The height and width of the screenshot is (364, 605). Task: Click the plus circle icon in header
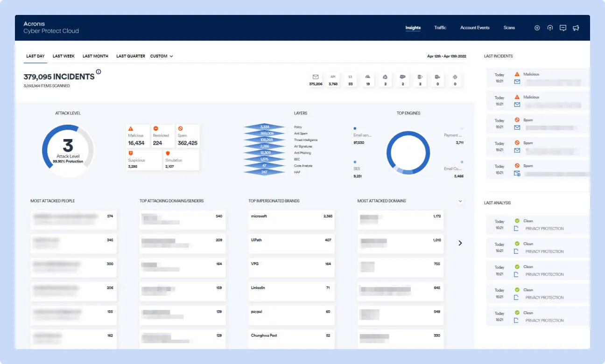coord(537,28)
